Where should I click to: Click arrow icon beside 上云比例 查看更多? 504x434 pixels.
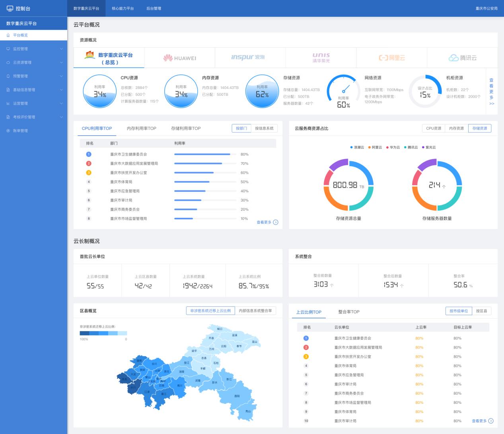(491, 421)
